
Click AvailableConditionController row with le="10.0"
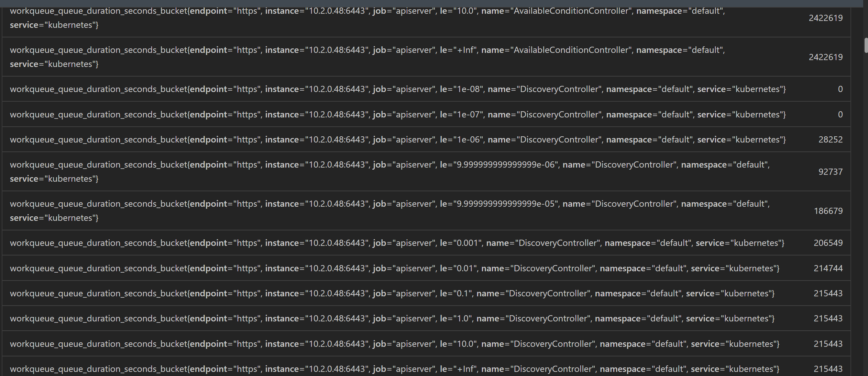pos(426,19)
